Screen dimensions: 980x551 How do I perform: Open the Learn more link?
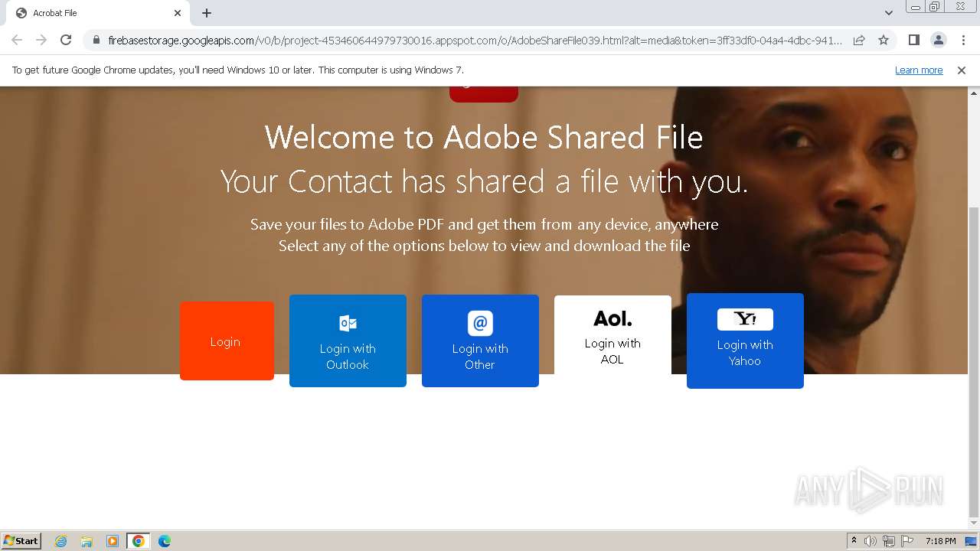(x=919, y=70)
